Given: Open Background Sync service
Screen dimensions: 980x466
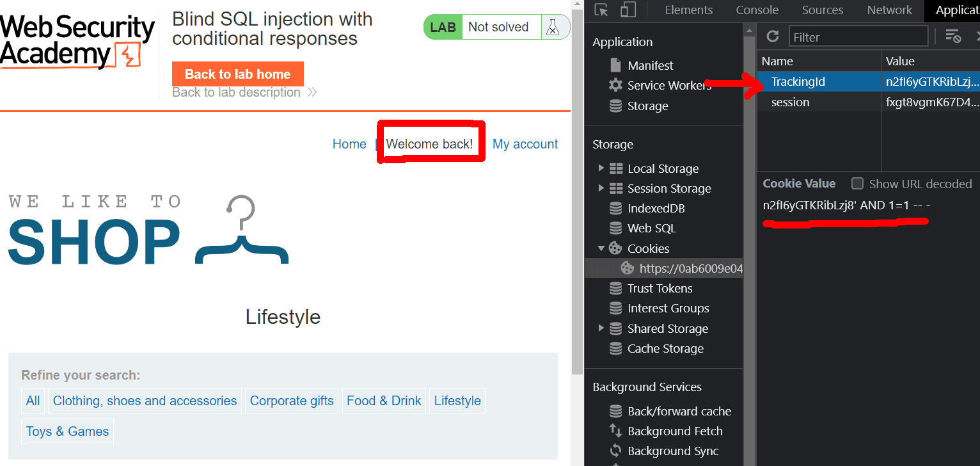Looking at the screenshot, I should (673, 451).
